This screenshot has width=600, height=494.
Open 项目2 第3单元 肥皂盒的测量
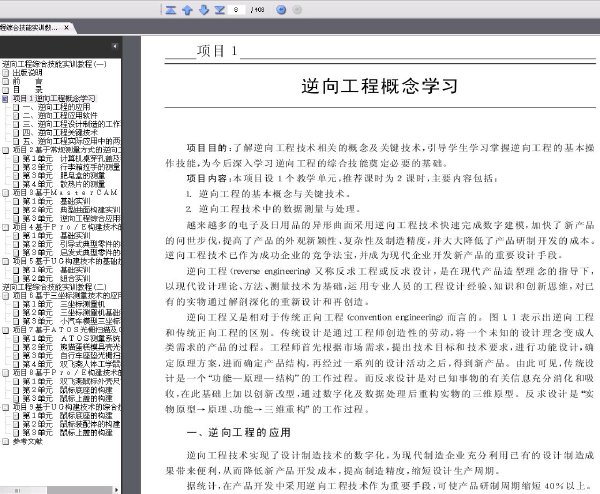click(x=64, y=176)
